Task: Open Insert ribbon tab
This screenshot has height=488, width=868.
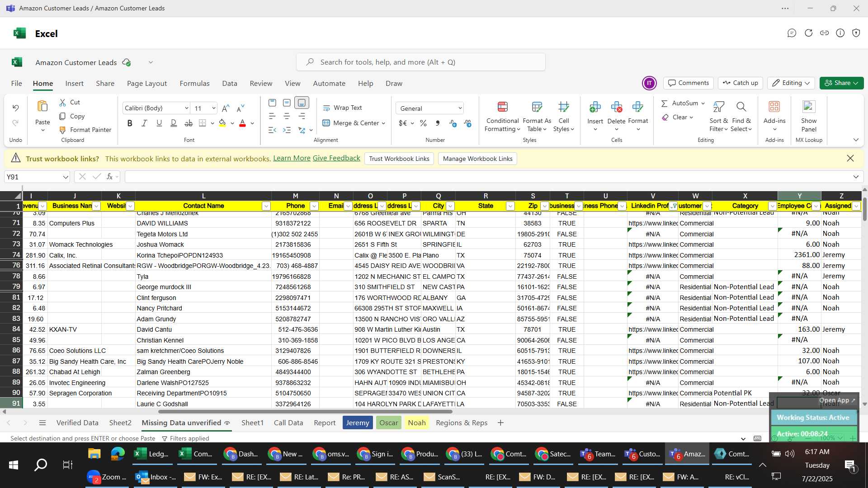Action: pos(74,84)
